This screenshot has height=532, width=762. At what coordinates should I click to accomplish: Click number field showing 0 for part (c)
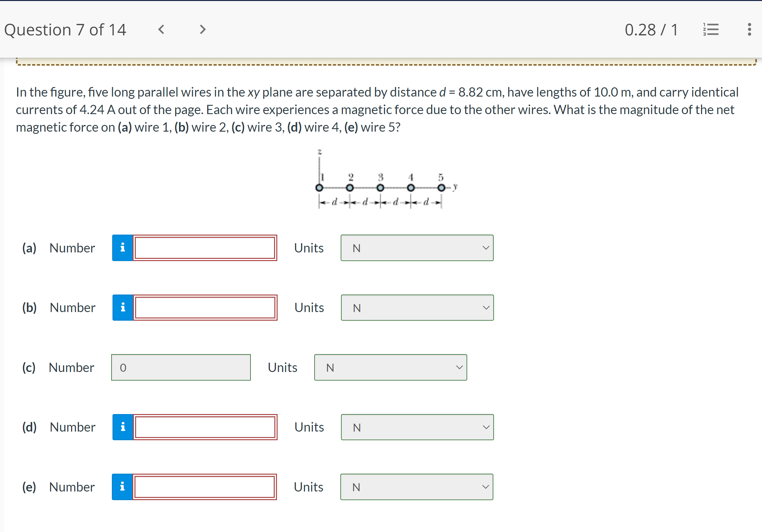click(x=181, y=368)
